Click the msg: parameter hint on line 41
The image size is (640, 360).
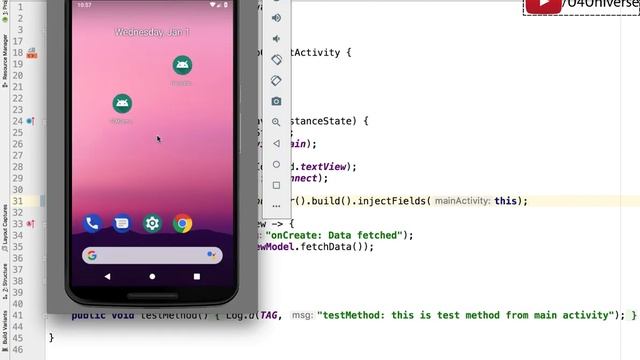pos(303,315)
